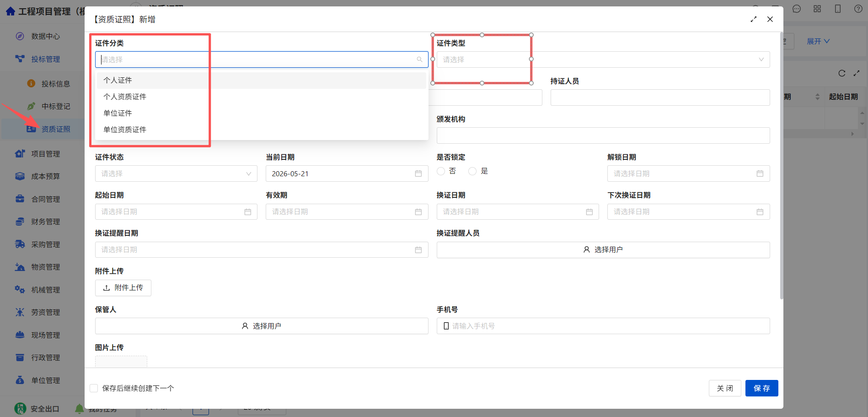Open the 证件类型 dropdown

pyautogui.click(x=603, y=60)
